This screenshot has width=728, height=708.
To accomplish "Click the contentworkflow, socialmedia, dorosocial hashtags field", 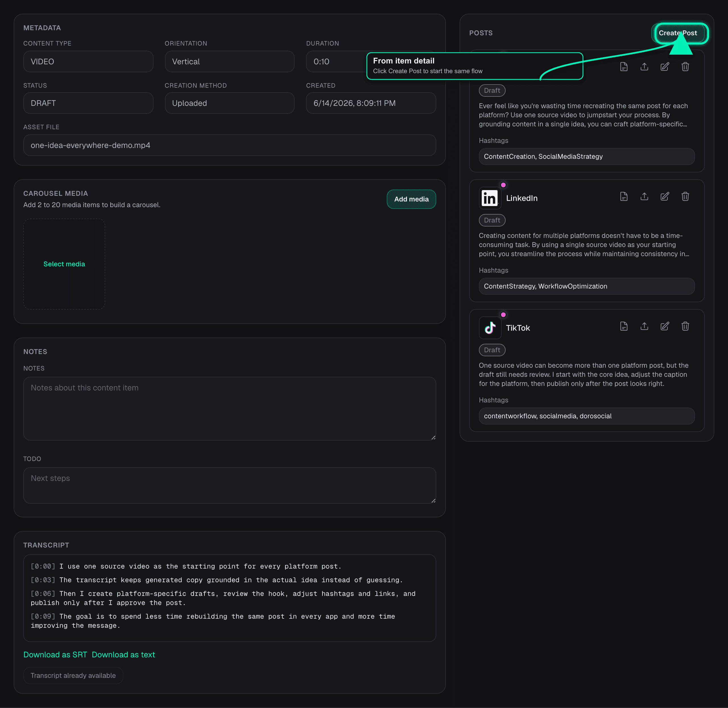I will 586,416.
